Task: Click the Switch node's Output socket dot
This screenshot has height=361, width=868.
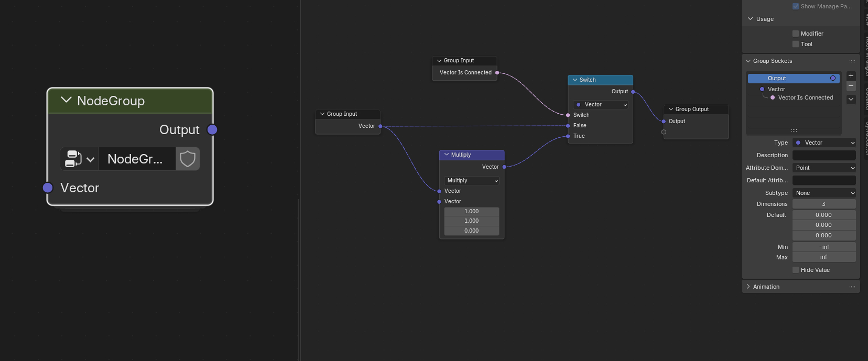Action: [x=633, y=92]
